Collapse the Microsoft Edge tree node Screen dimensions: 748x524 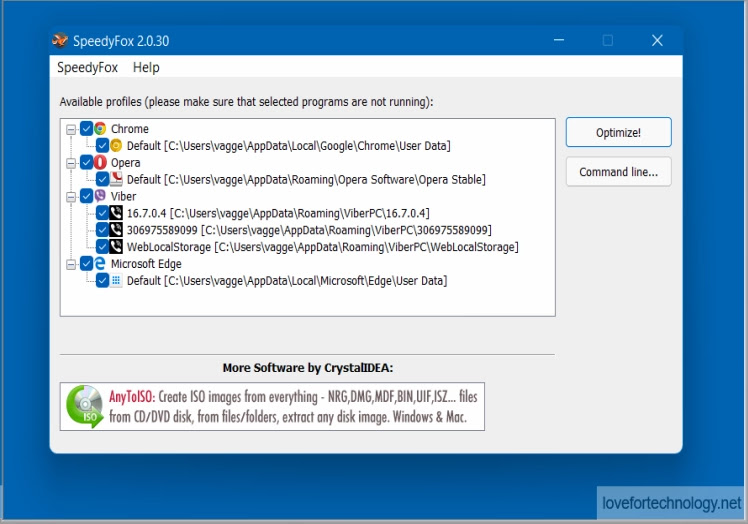71,264
